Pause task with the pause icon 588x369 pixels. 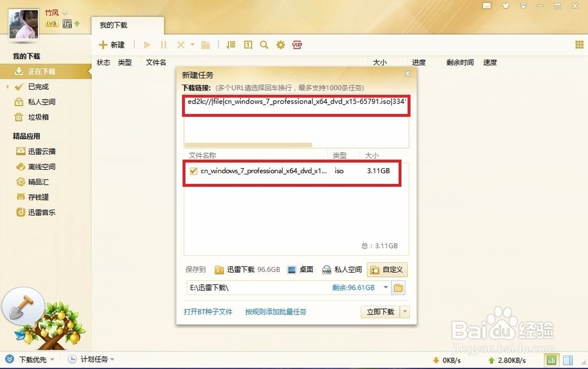click(x=163, y=45)
